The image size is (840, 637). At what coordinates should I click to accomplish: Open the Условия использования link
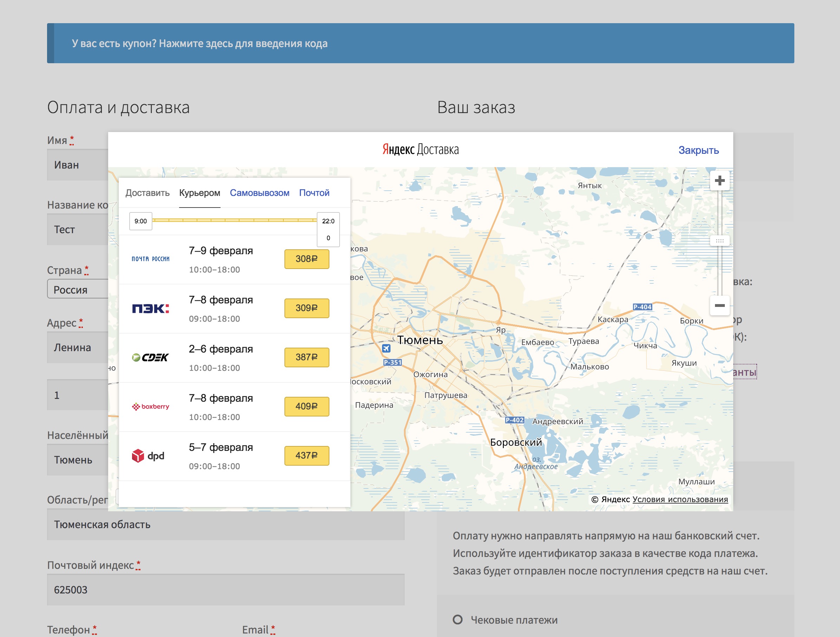(680, 499)
